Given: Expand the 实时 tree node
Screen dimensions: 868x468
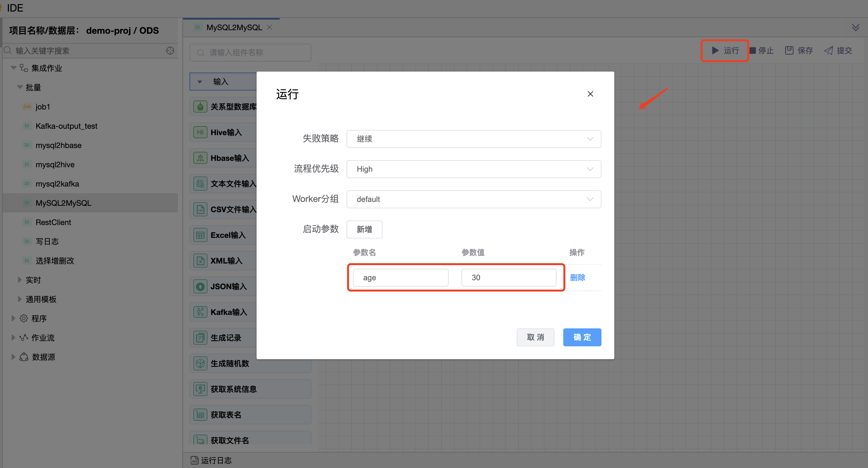Looking at the screenshot, I should 20,280.
